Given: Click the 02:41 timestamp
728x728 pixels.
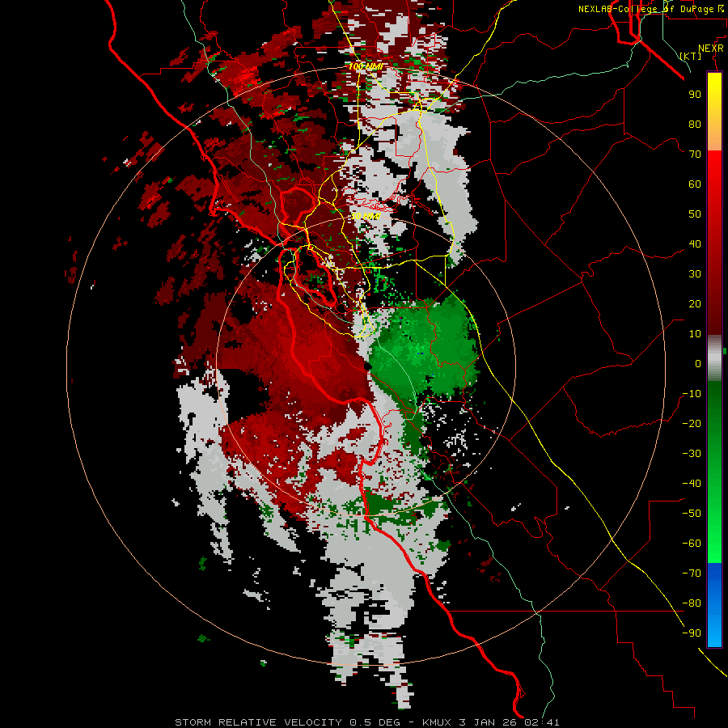Looking at the screenshot, I should click(x=541, y=722).
